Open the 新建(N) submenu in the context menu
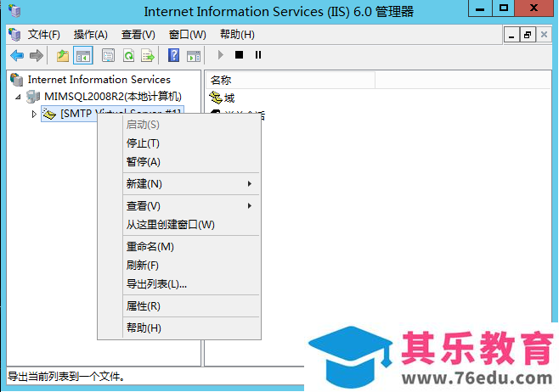 pyautogui.click(x=191, y=184)
